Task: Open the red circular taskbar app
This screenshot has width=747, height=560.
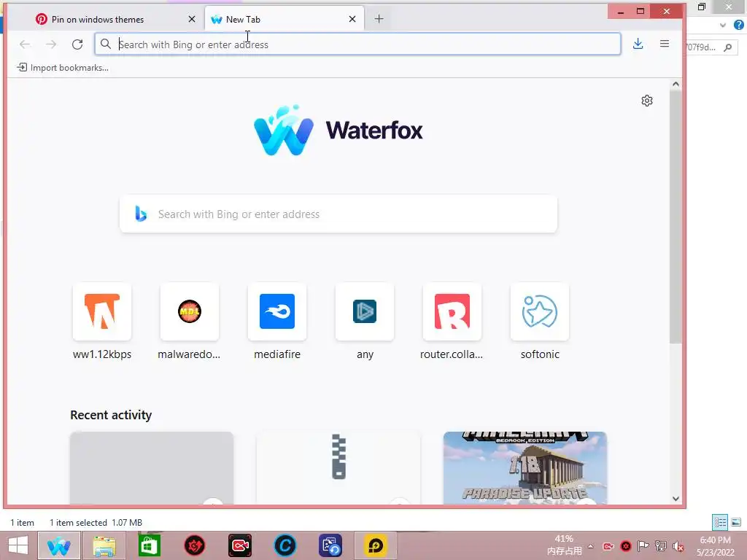Action: pyautogui.click(x=194, y=545)
